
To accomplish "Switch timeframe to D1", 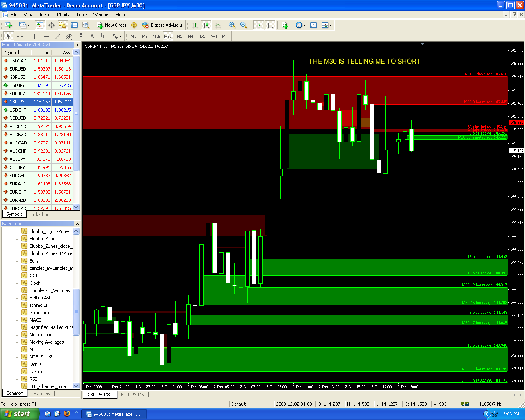I will 202,36.
